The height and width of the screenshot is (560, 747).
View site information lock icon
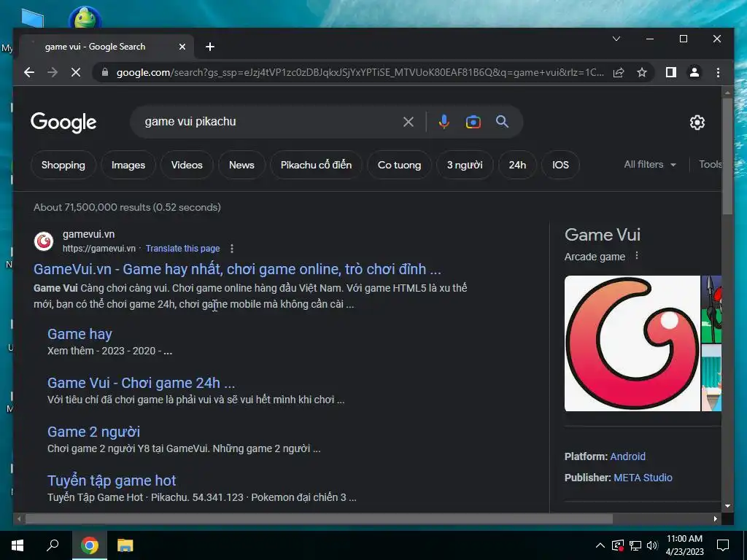[105, 72]
